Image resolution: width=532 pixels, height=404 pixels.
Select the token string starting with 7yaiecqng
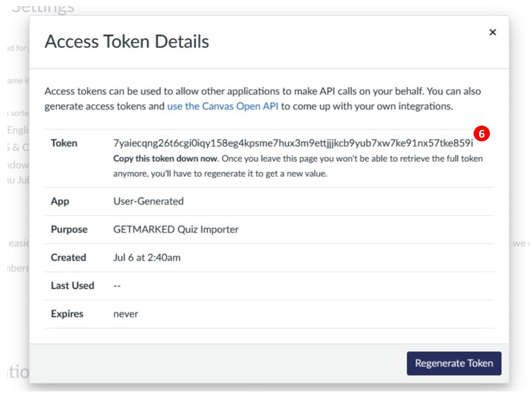[293, 143]
